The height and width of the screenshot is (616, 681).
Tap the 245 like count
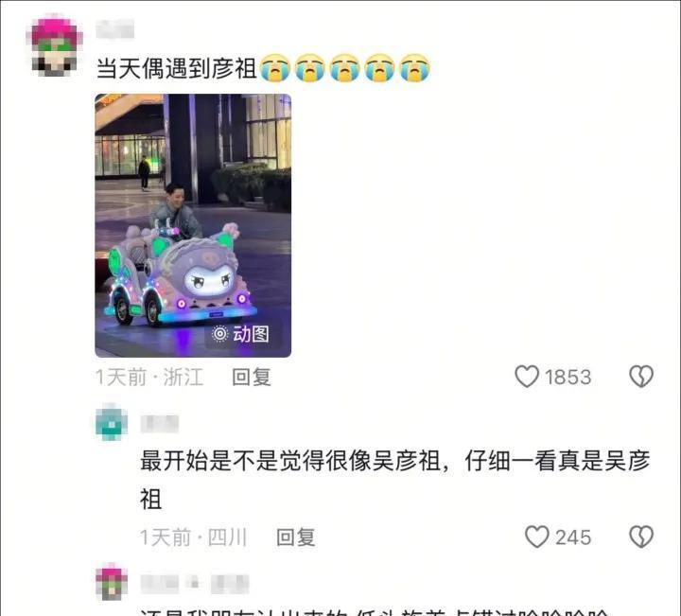pyautogui.click(x=573, y=537)
